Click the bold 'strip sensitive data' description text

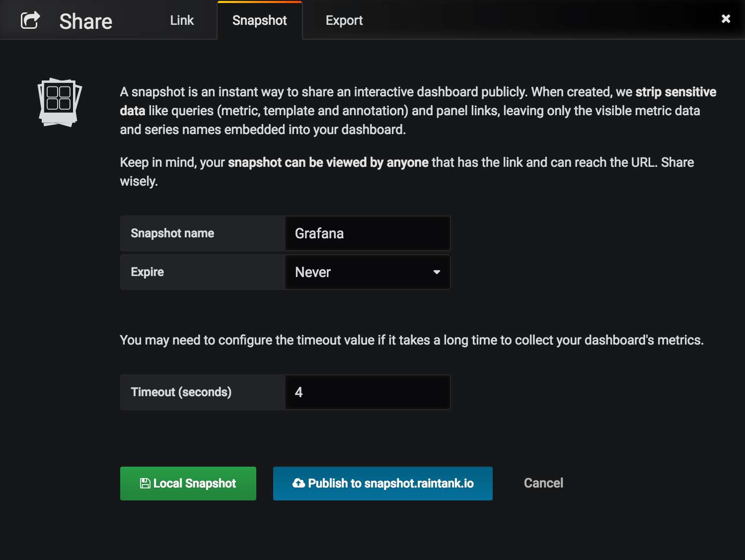[x=675, y=92]
